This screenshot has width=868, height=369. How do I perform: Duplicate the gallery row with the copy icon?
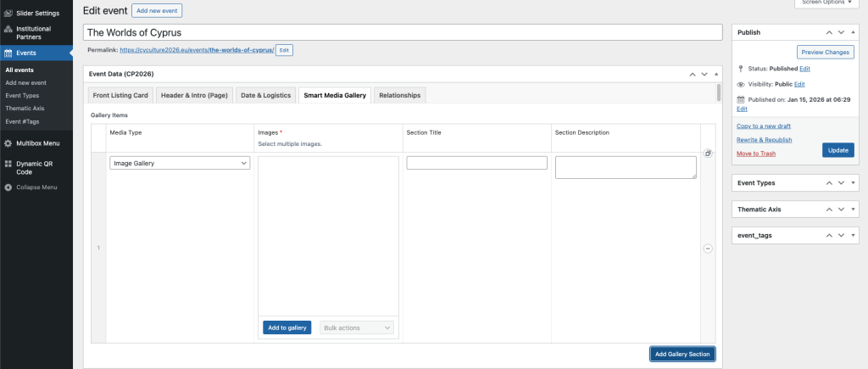[708, 154]
